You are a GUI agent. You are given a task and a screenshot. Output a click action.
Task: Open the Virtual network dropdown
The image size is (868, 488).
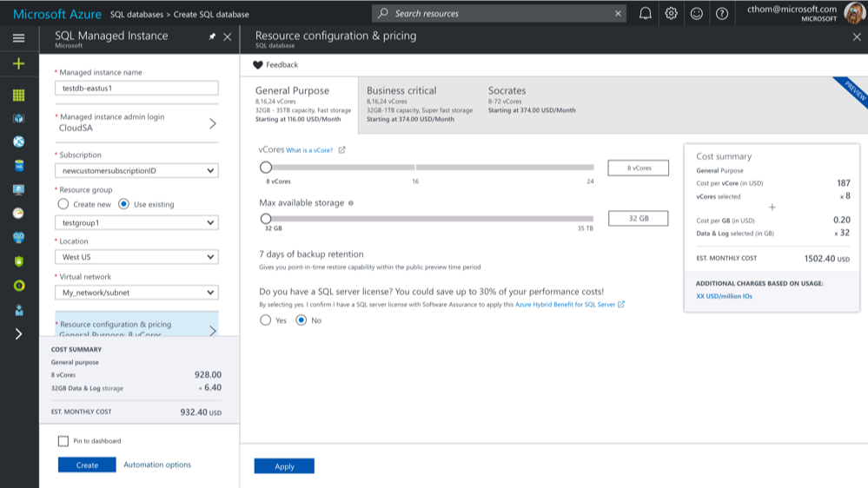click(136, 292)
